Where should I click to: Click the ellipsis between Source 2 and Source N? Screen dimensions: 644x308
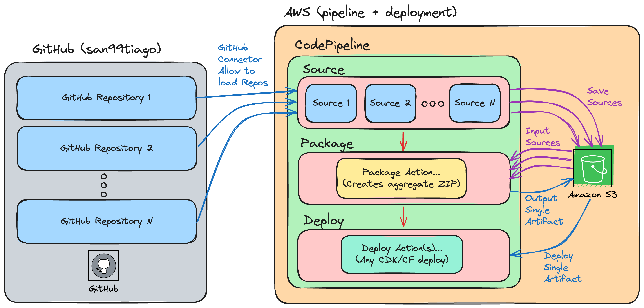[x=433, y=104]
